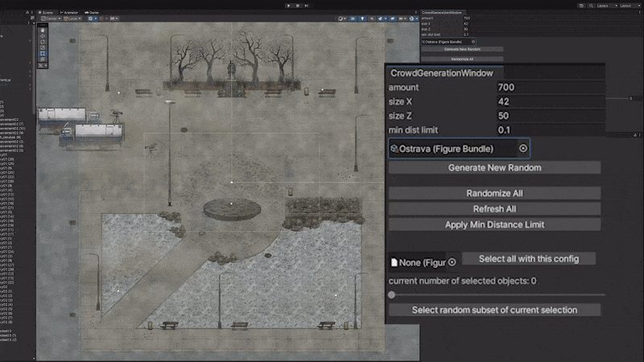This screenshot has width=644, height=362.
Task: Toggle scene audio button
Action: point(372,19)
